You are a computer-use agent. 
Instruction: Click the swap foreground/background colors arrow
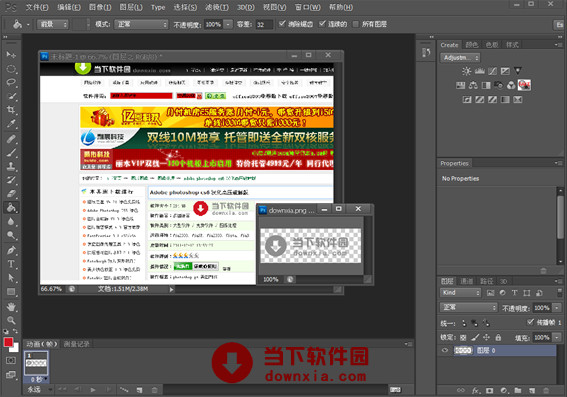click(15, 331)
